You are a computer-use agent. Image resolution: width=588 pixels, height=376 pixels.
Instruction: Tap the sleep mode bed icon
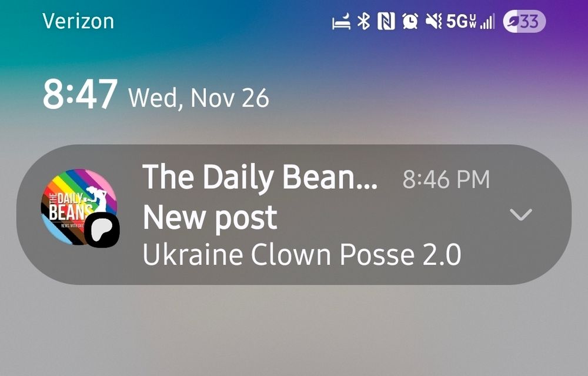coord(341,21)
